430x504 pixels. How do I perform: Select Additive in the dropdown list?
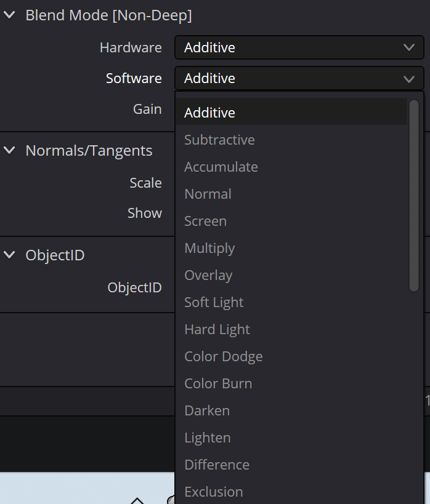pos(291,113)
